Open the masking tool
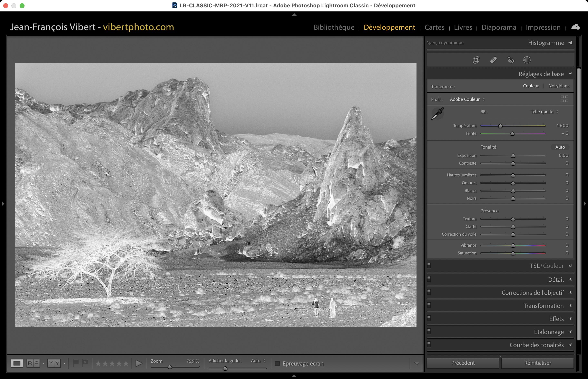The image size is (588, 379). click(527, 60)
